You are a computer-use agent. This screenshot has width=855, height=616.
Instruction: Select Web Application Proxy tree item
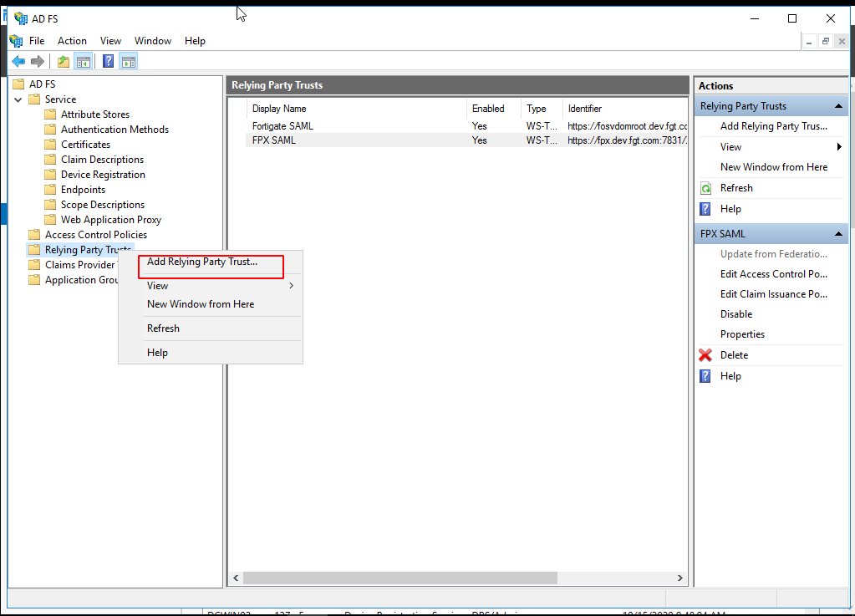[x=110, y=220]
